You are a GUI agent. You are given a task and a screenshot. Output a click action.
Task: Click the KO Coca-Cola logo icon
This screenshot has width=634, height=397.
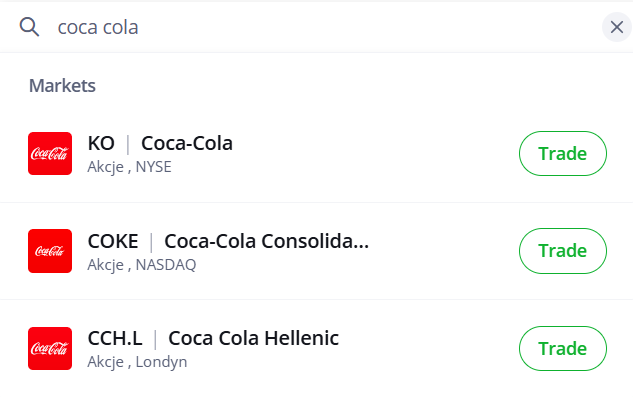click(50, 154)
